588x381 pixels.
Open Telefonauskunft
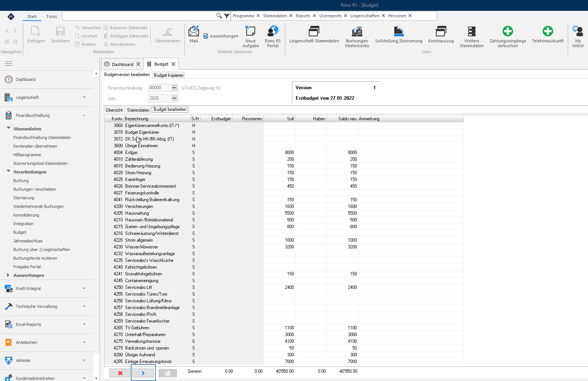pos(548,34)
